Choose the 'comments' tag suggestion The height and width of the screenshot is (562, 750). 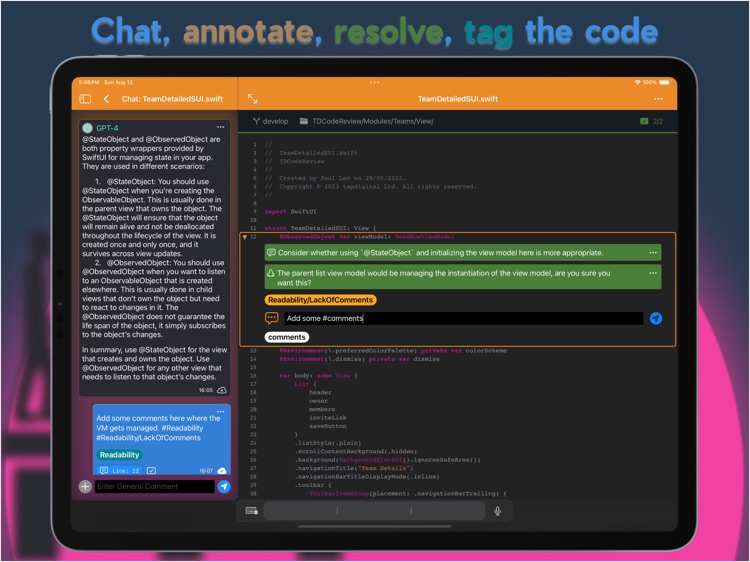[x=287, y=337]
